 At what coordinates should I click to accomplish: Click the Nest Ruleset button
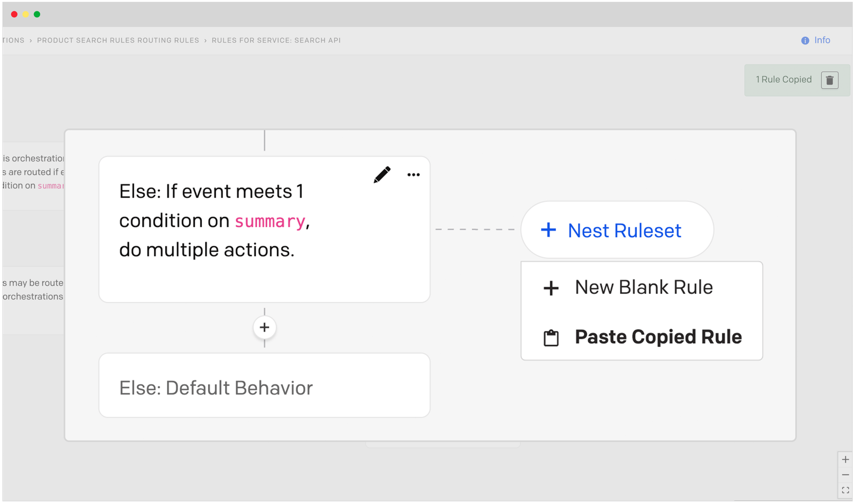(617, 230)
